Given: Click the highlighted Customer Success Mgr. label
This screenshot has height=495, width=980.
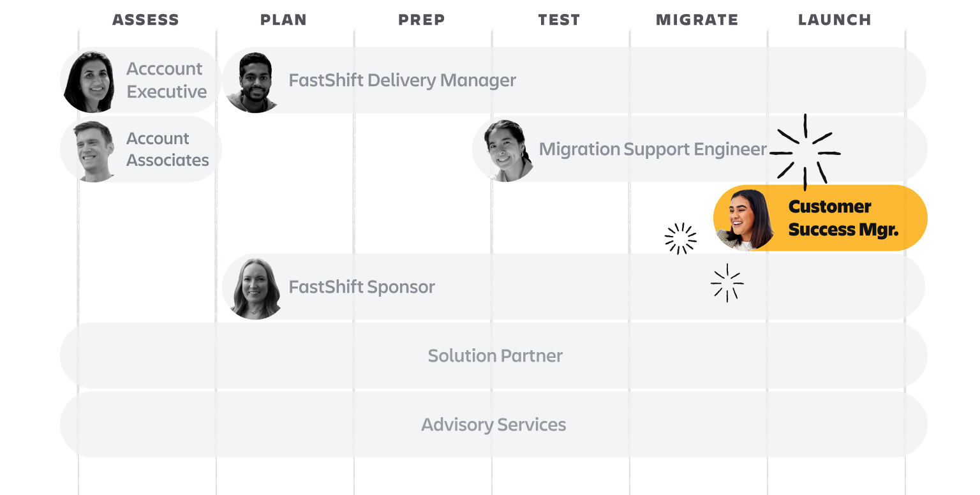Looking at the screenshot, I should [843, 218].
